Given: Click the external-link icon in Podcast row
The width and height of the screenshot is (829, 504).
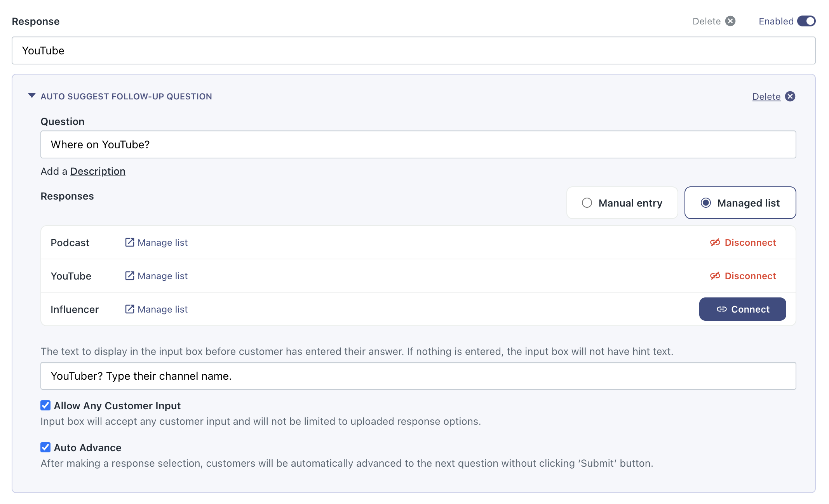Looking at the screenshot, I should pyautogui.click(x=130, y=242).
